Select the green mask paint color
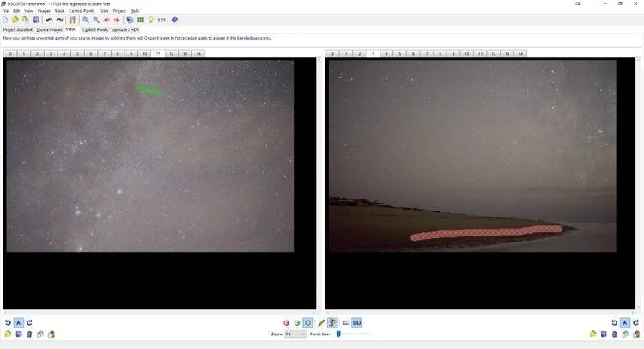Image resolution: width=644 pixels, height=349 pixels. pyautogui.click(x=297, y=323)
